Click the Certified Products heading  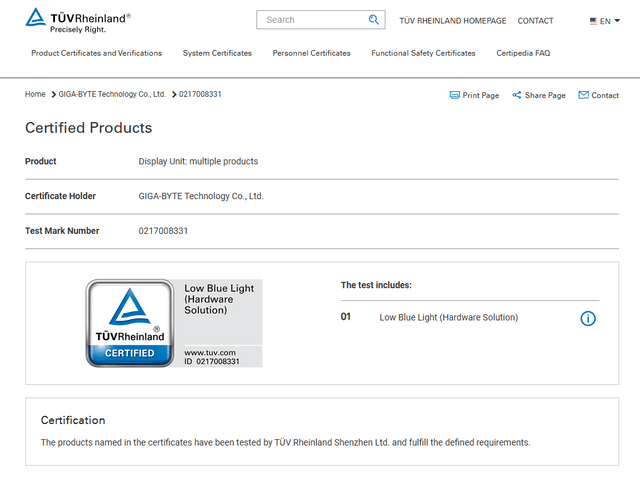click(x=89, y=128)
